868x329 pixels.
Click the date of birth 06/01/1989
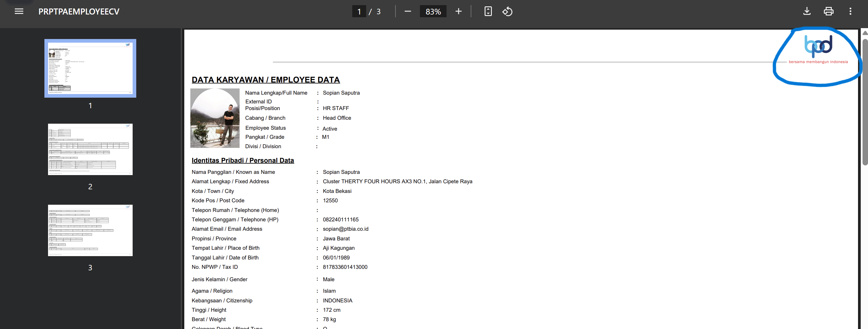click(336, 258)
